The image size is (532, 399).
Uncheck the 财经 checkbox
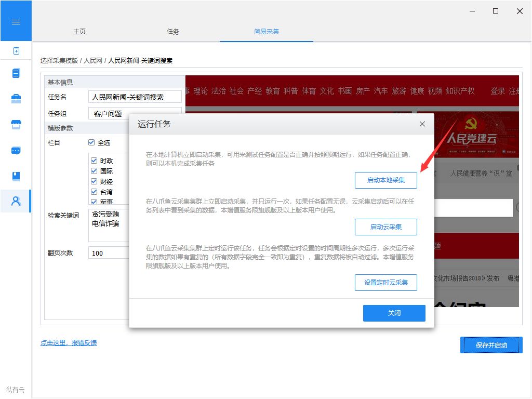click(x=95, y=181)
